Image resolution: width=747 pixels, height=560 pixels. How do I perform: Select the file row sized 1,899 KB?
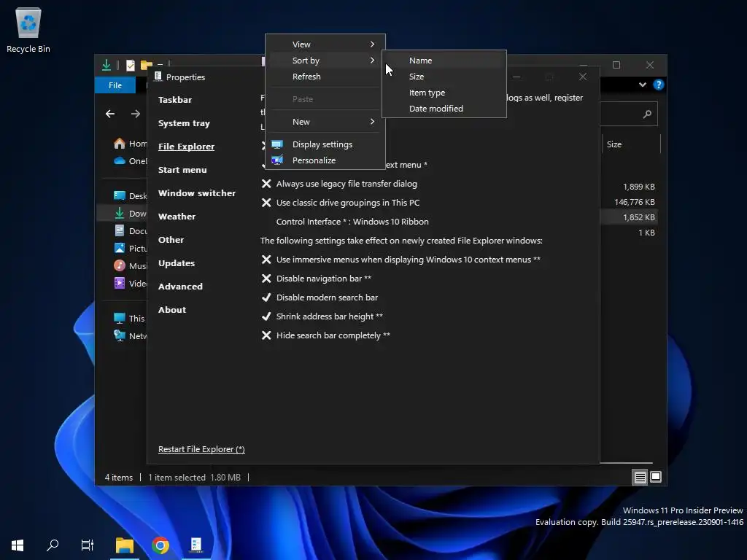pos(630,187)
